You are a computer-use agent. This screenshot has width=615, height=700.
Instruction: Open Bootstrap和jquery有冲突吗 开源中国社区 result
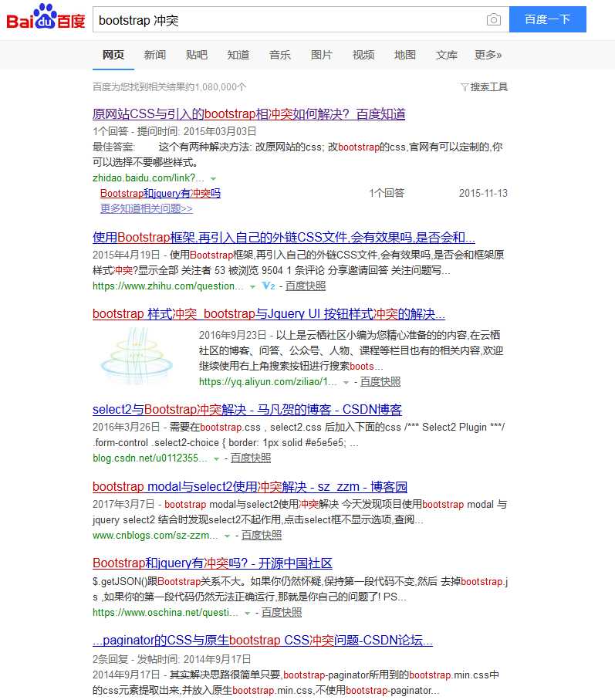(x=212, y=563)
